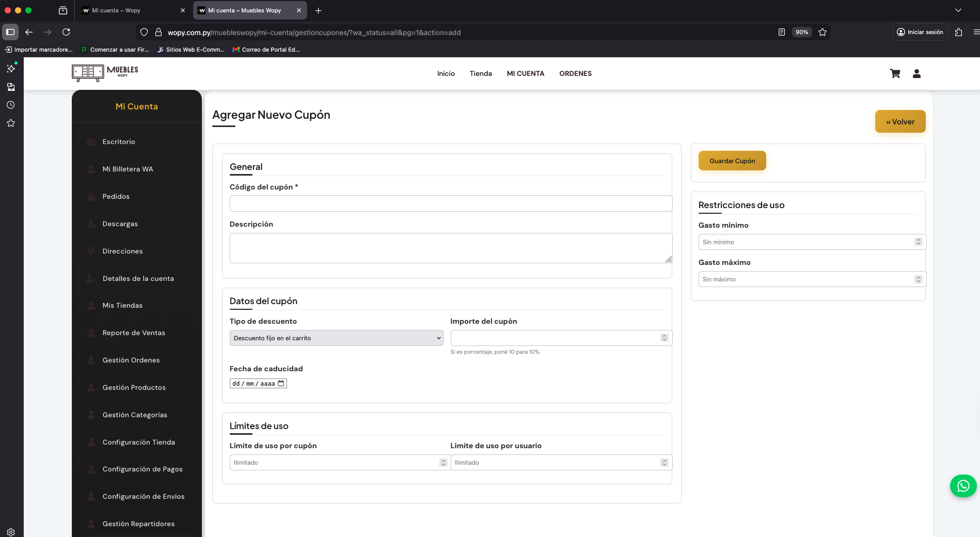Reload the page with the refresh icon
Viewport: 980px width, 537px height.
66,32
